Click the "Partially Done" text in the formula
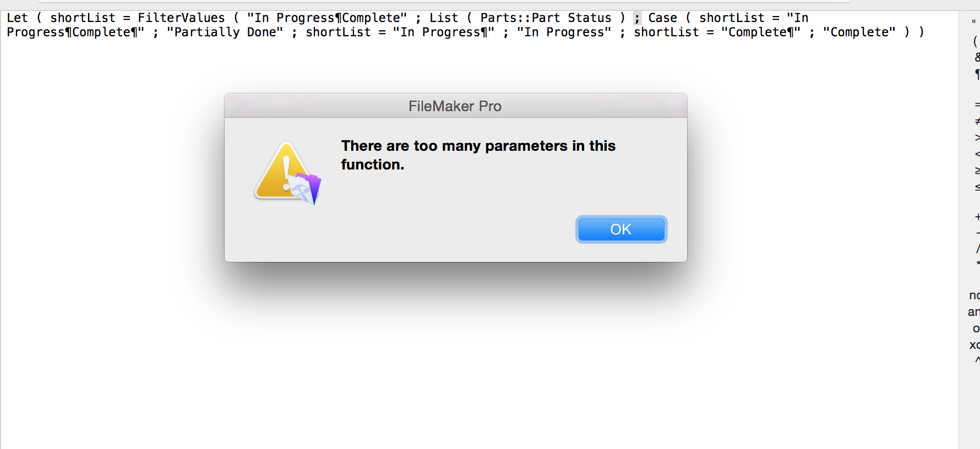Viewport: 980px width, 449px height. tap(225, 32)
